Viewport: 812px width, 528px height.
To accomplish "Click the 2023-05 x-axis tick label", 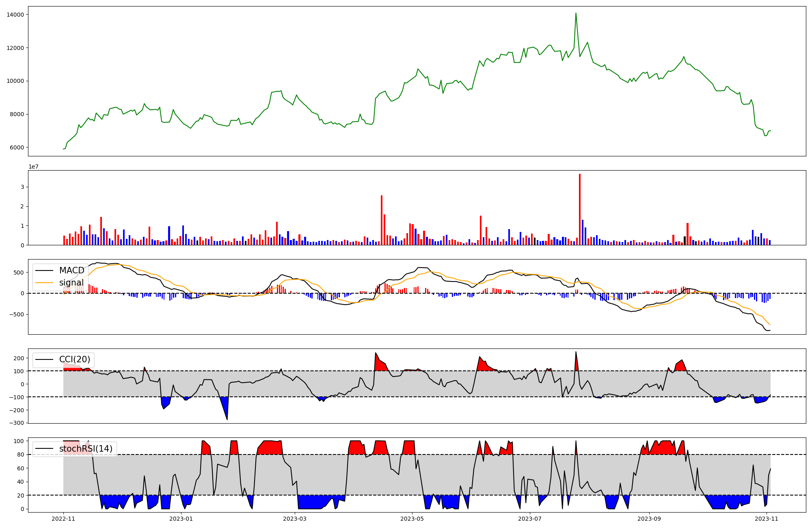I will coord(412,519).
